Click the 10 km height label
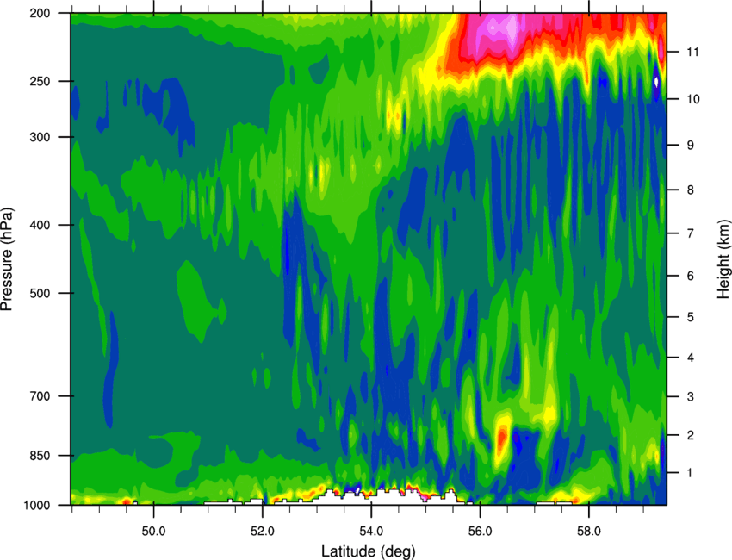 (x=692, y=99)
